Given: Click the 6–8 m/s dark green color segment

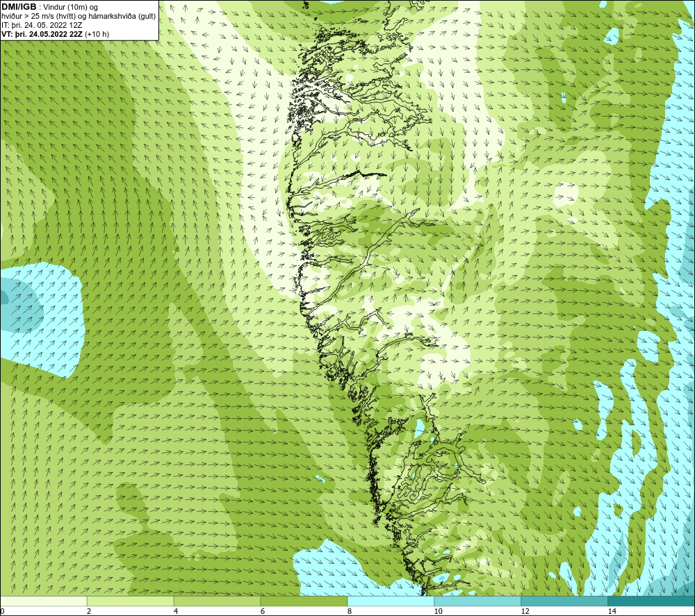Looking at the screenshot, I should pos(304,601).
